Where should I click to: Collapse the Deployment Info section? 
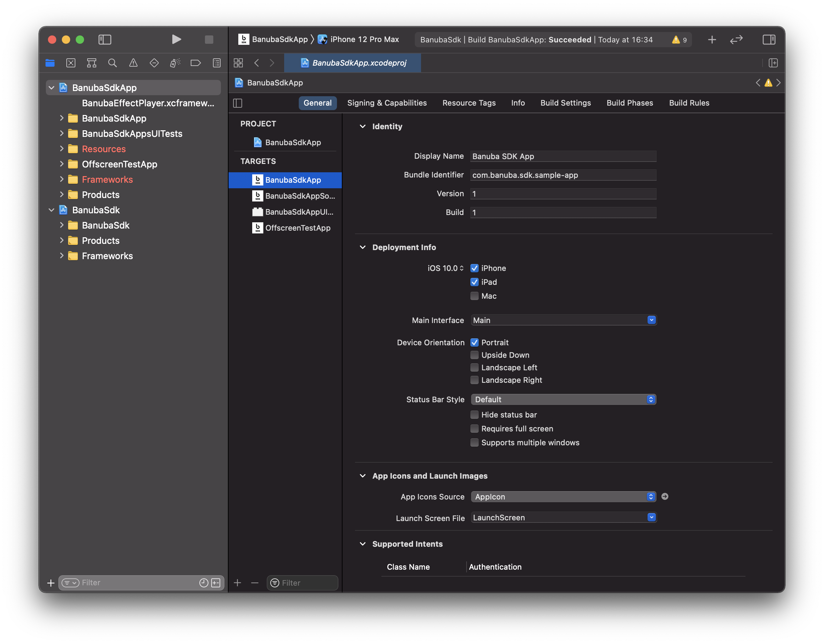coord(363,247)
